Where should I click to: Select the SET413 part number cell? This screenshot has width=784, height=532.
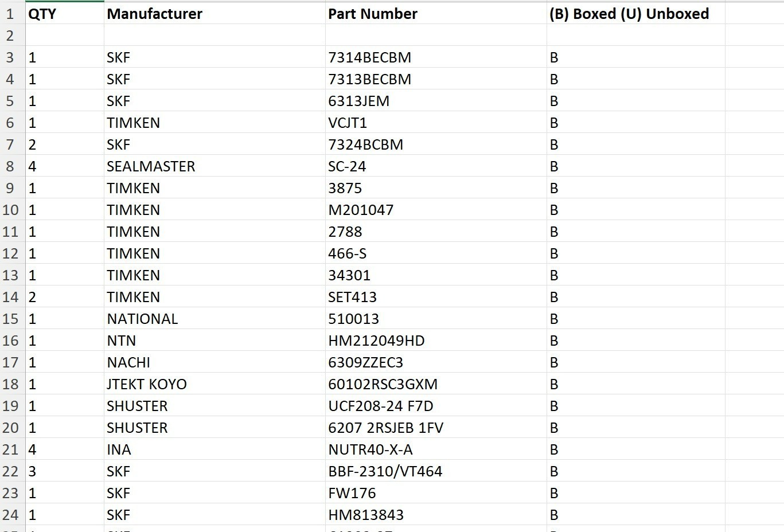pos(436,297)
